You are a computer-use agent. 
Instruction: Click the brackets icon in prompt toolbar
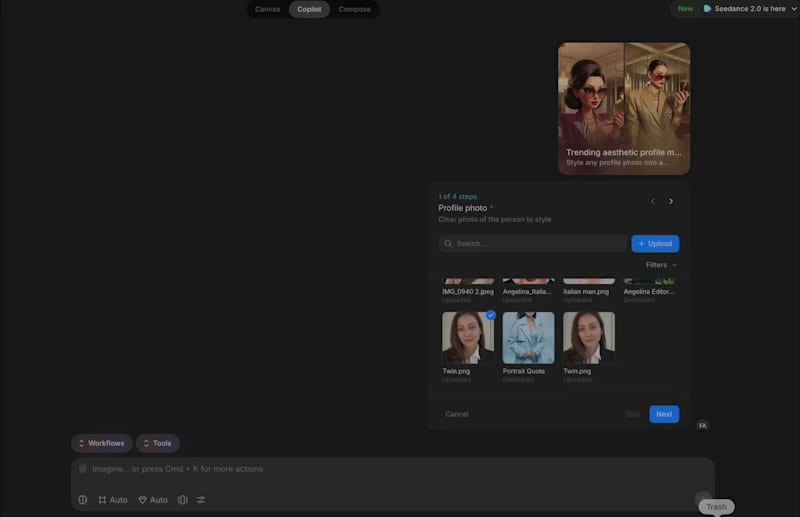(183, 500)
